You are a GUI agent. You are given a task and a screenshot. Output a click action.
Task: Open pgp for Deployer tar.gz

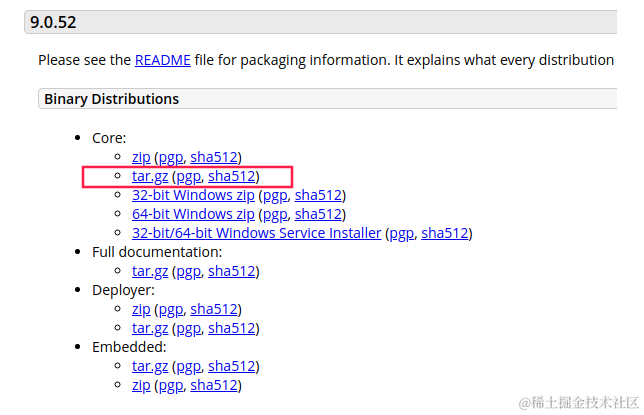(x=189, y=329)
